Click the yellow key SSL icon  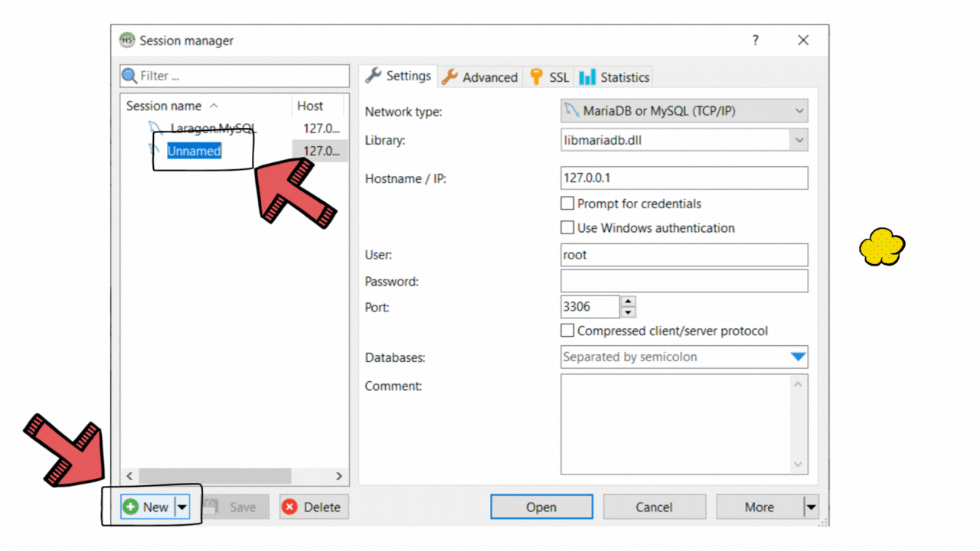(536, 77)
